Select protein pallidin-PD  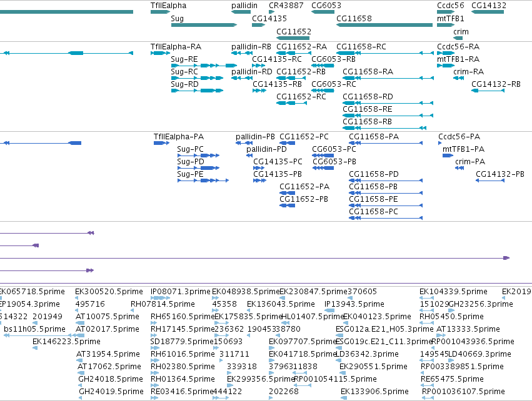tap(267, 149)
